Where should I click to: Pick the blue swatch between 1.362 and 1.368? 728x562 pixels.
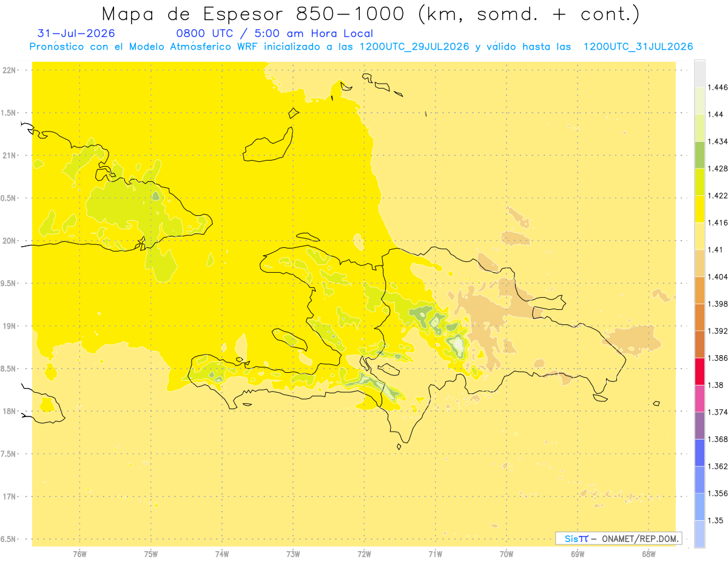pos(699,453)
